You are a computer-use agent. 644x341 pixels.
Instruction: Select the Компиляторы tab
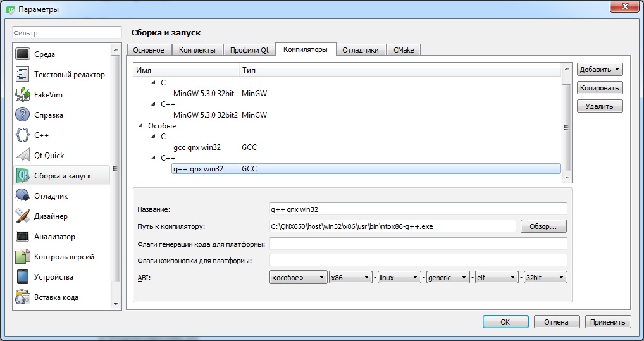(306, 49)
